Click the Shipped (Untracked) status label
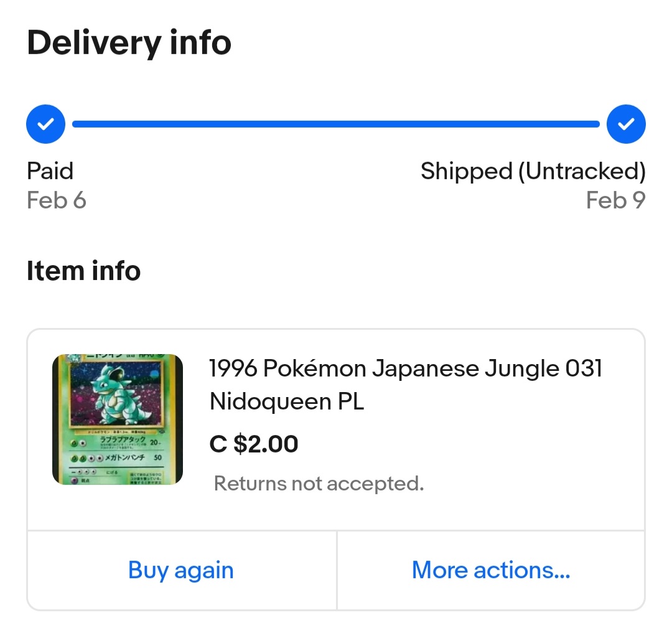Screen dimensions: 672x641 533,171
